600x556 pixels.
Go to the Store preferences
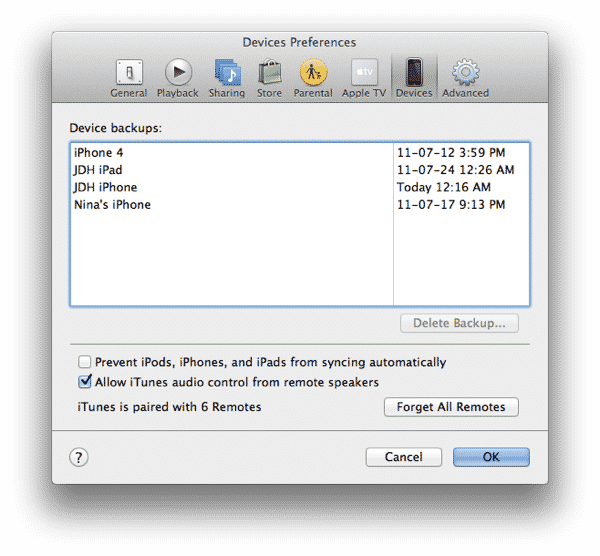[269, 78]
